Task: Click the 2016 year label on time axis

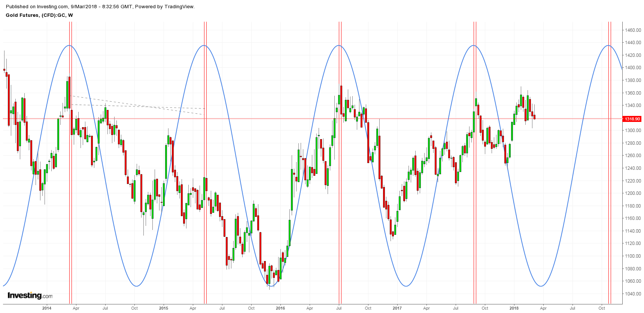Action: click(x=280, y=309)
